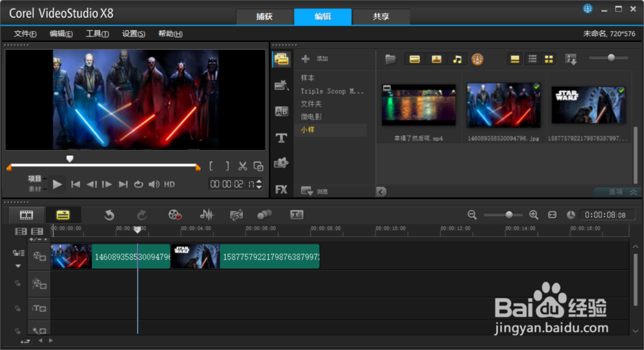The height and width of the screenshot is (350, 644).
Task: Enlarge the preview window icon
Action: pos(258,166)
